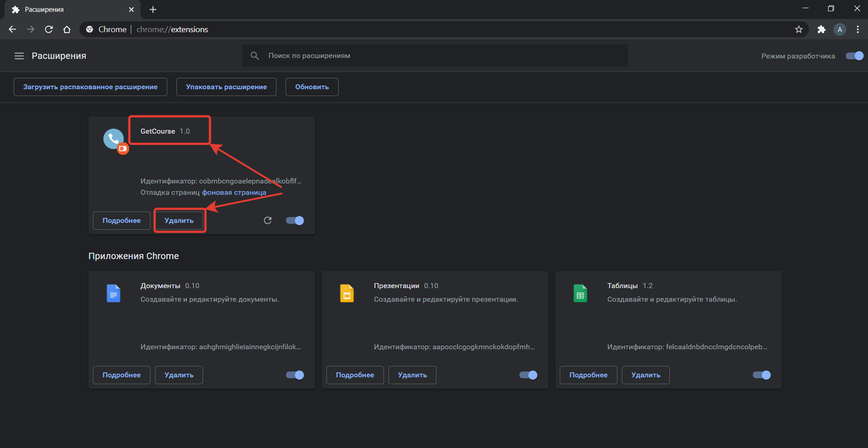Click the Презентации app icon

point(346,293)
